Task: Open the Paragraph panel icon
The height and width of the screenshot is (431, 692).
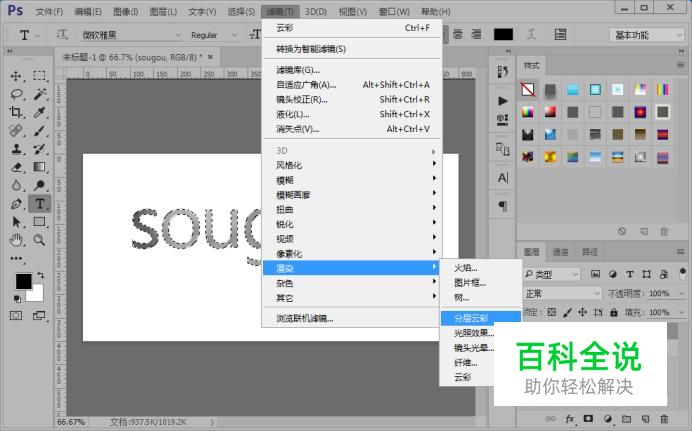Action: point(503,206)
